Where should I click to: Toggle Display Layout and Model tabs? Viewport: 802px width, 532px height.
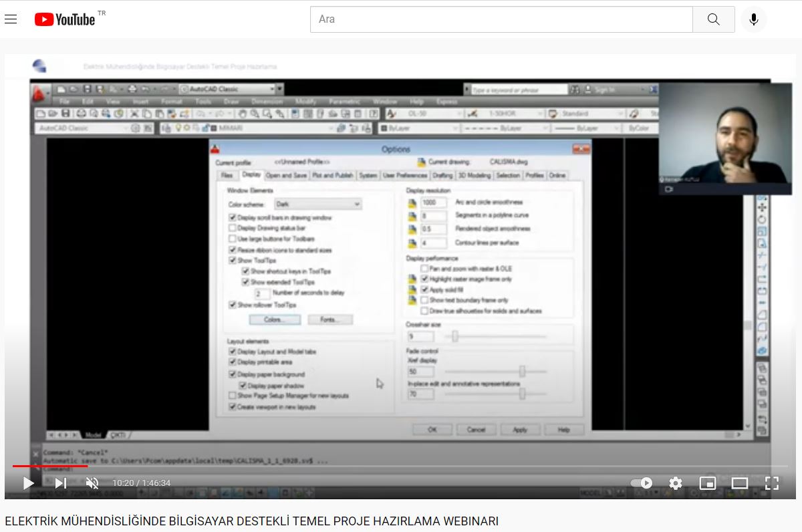(x=233, y=352)
